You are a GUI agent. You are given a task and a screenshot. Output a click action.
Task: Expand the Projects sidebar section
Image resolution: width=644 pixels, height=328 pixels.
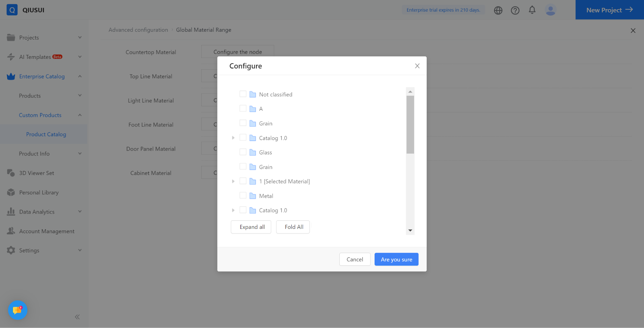click(80, 37)
